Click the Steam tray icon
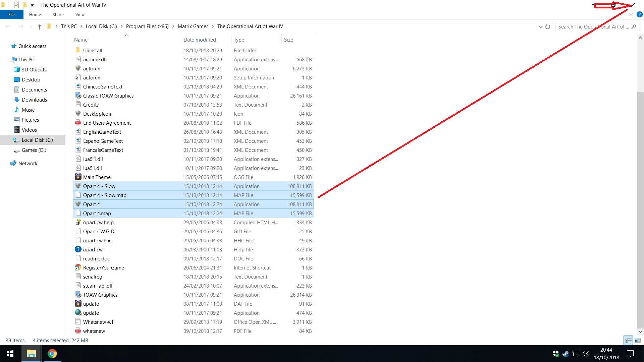644x362 pixels. 566,354
